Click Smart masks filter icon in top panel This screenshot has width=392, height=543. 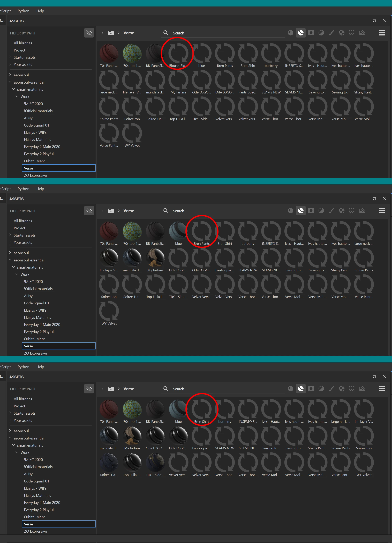311,33
